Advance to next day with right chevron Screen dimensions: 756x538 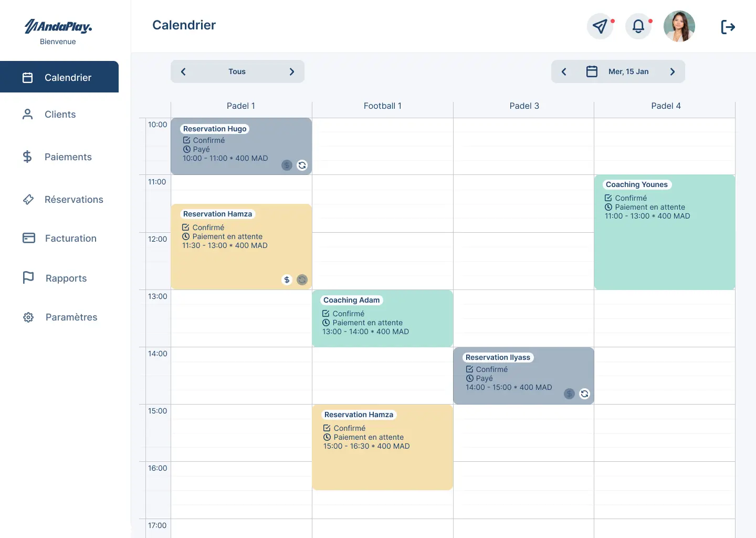(673, 71)
